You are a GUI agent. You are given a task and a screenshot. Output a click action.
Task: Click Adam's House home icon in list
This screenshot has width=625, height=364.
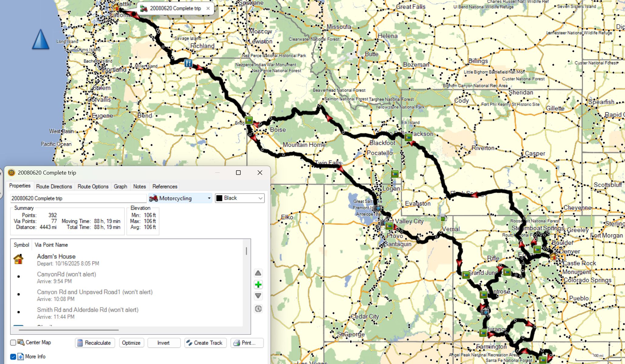point(19,259)
